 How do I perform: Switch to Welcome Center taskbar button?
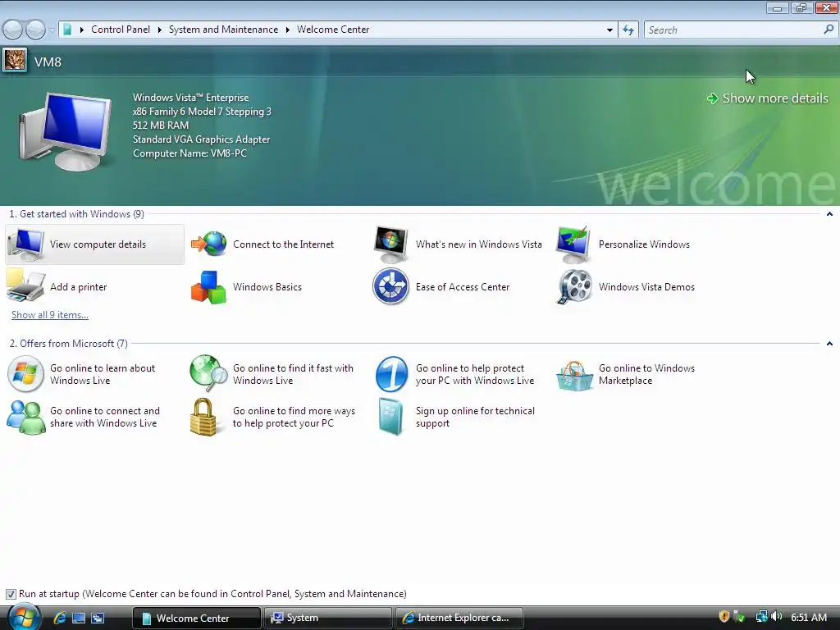click(197, 618)
